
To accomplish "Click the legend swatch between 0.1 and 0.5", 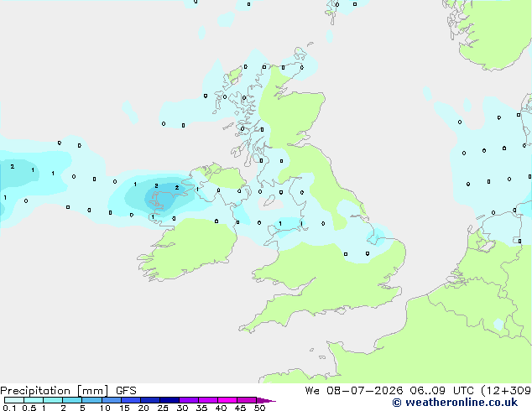I will point(14,400).
